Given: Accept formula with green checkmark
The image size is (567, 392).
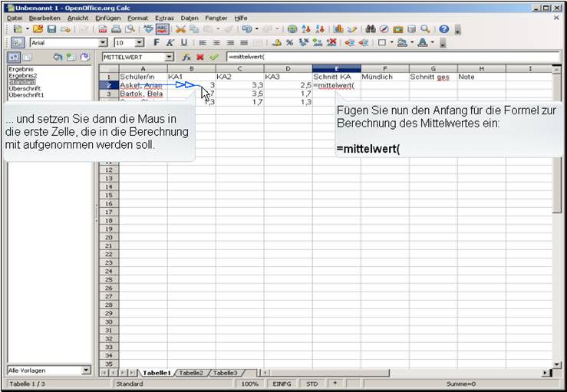Looking at the screenshot, I should click(x=213, y=58).
